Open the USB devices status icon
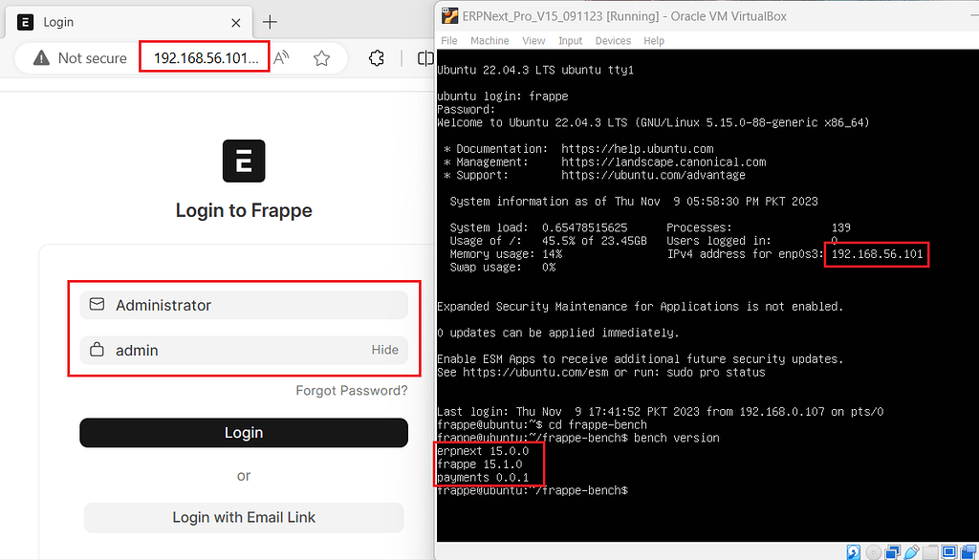This screenshot has height=560, width=979. 910,552
